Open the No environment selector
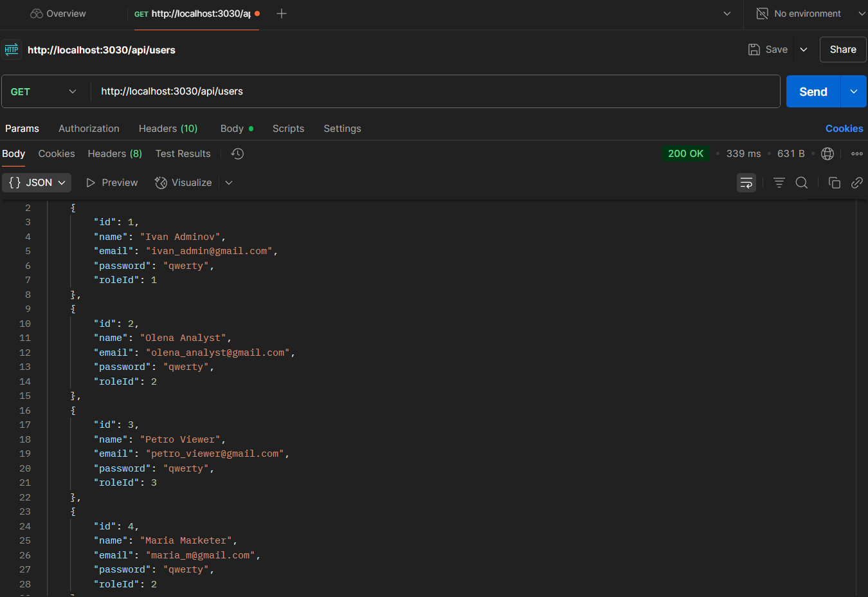The height and width of the screenshot is (597, 868). [x=811, y=14]
